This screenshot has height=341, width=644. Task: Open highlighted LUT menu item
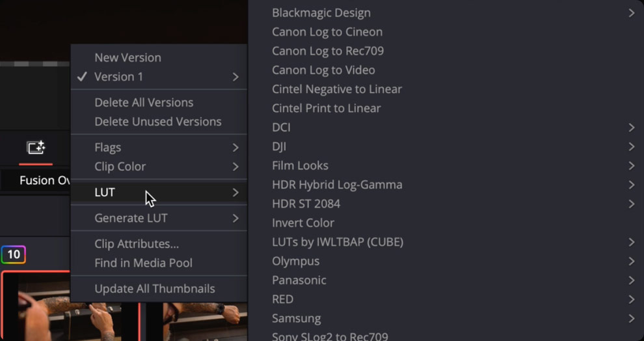[x=159, y=192]
